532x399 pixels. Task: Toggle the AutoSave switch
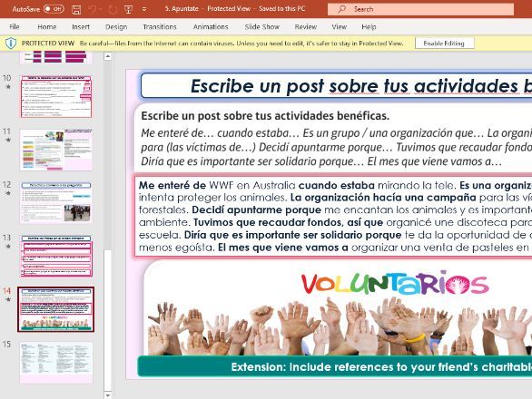point(54,9)
